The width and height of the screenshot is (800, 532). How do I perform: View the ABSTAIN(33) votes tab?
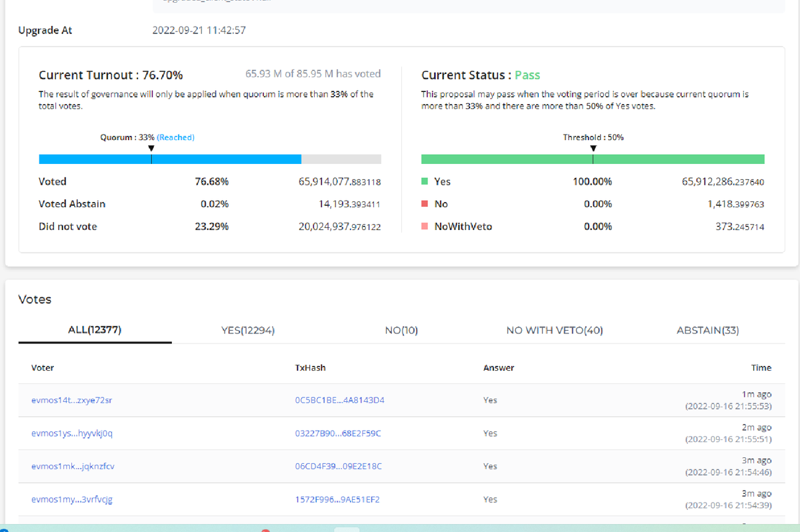pos(708,330)
